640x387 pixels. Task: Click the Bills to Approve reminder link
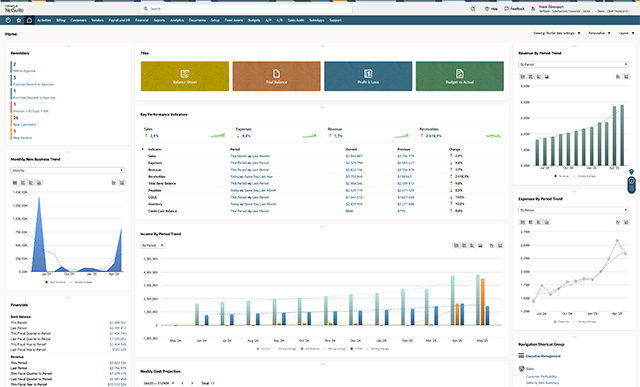point(24,71)
